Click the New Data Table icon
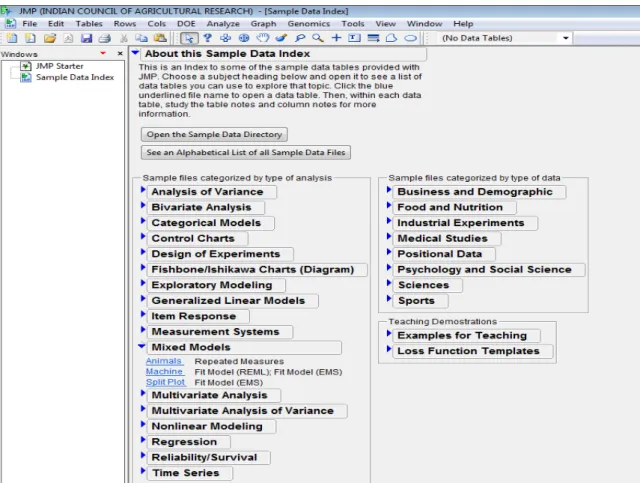The width and height of the screenshot is (640, 483). click(x=12, y=38)
